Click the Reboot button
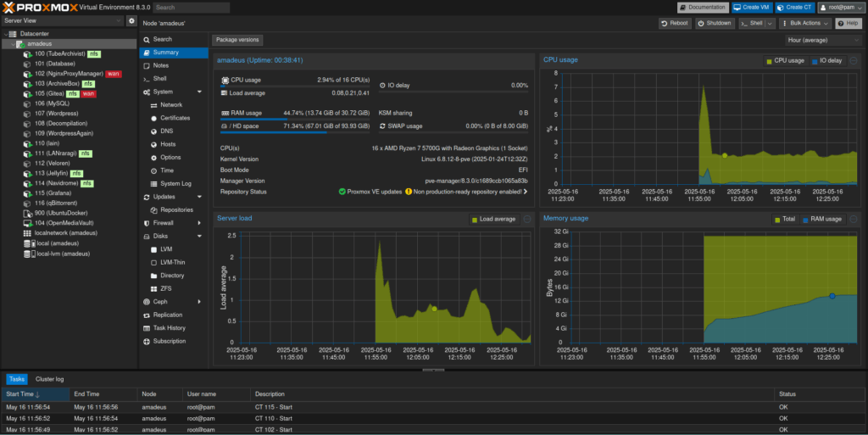 pyautogui.click(x=674, y=23)
